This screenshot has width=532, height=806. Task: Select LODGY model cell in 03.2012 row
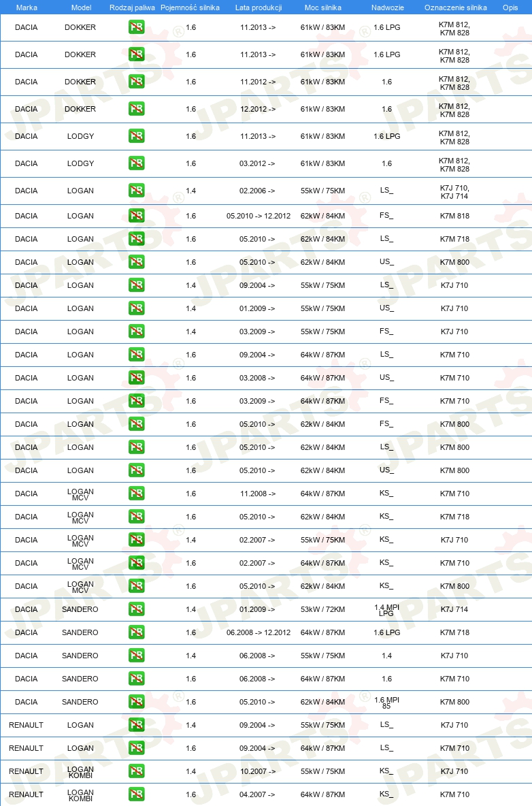coord(81,163)
